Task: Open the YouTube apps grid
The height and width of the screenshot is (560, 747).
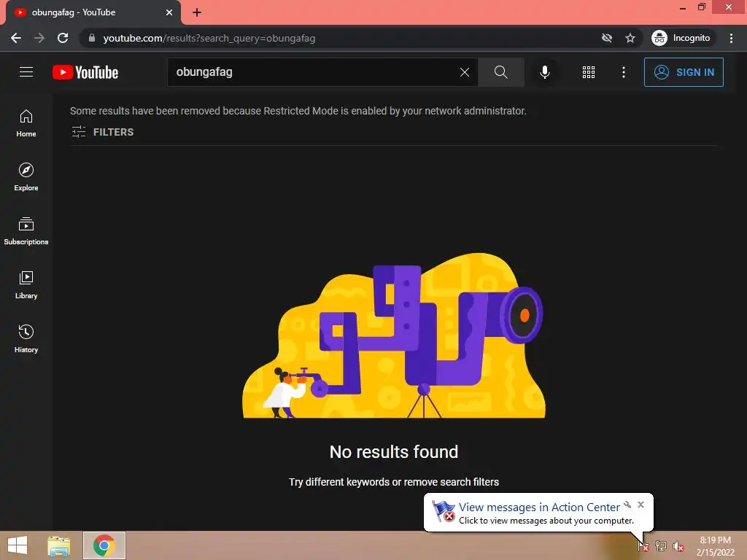Action: tap(589, 72)
